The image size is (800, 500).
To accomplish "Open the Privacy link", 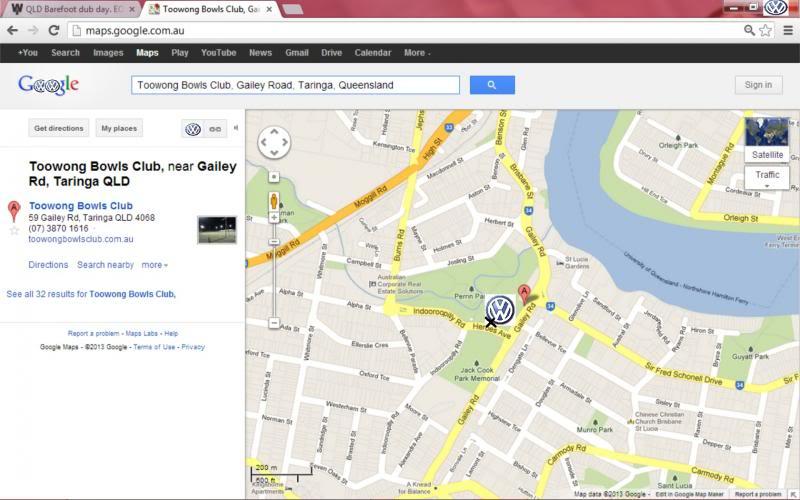I will point(193,347).
